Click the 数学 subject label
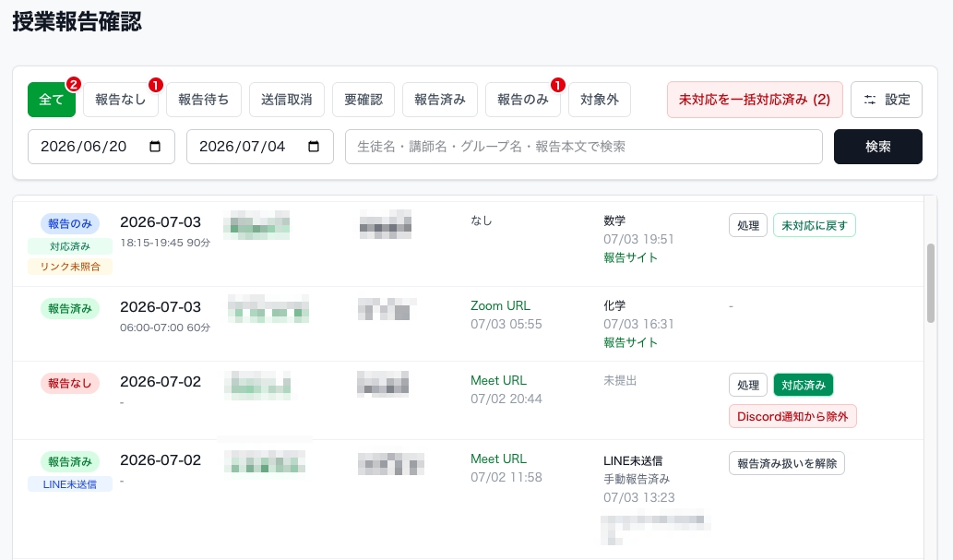 [x=614, y=220]
